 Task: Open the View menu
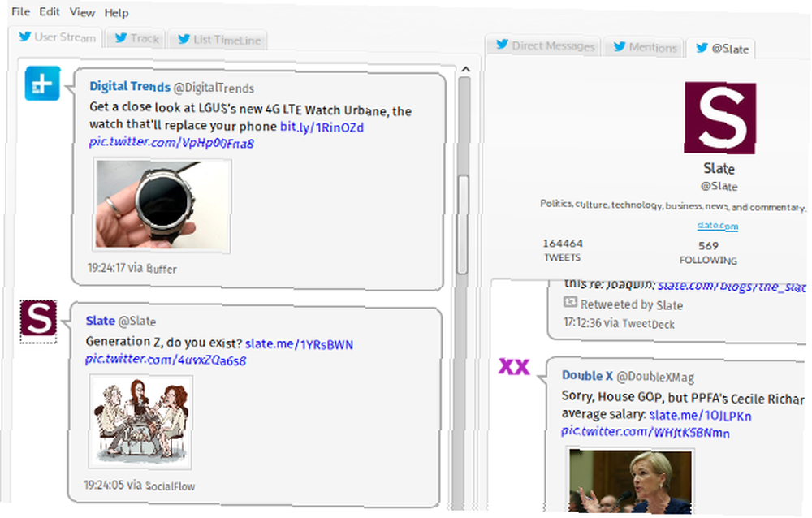[x=82, y=12]
